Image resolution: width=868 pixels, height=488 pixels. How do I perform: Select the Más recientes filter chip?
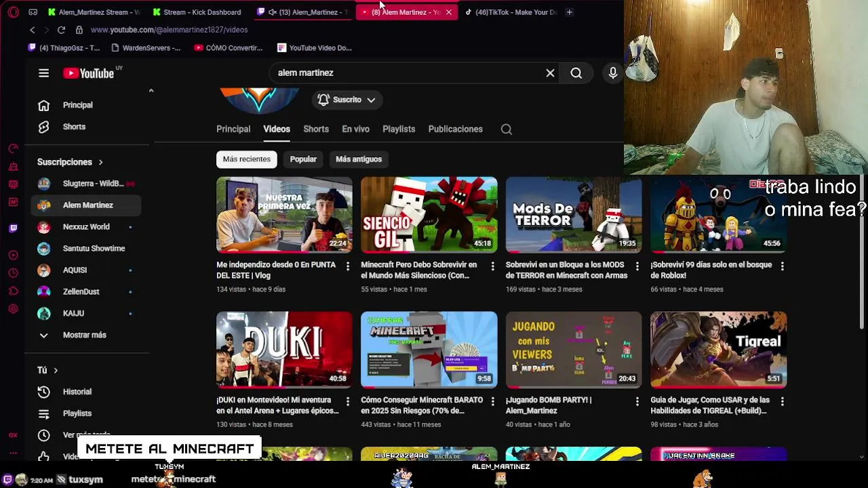coord(247,159)
